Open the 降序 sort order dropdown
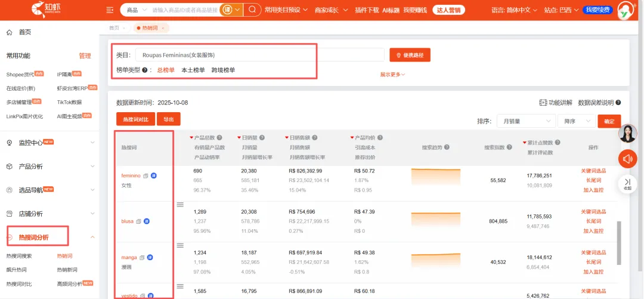 click(x=576, y=121)
